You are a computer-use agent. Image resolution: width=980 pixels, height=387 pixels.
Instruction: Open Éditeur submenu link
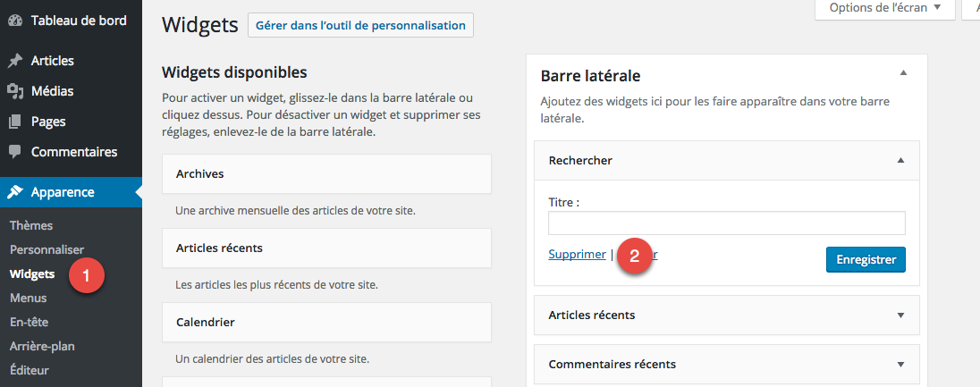tap(30, 370)
